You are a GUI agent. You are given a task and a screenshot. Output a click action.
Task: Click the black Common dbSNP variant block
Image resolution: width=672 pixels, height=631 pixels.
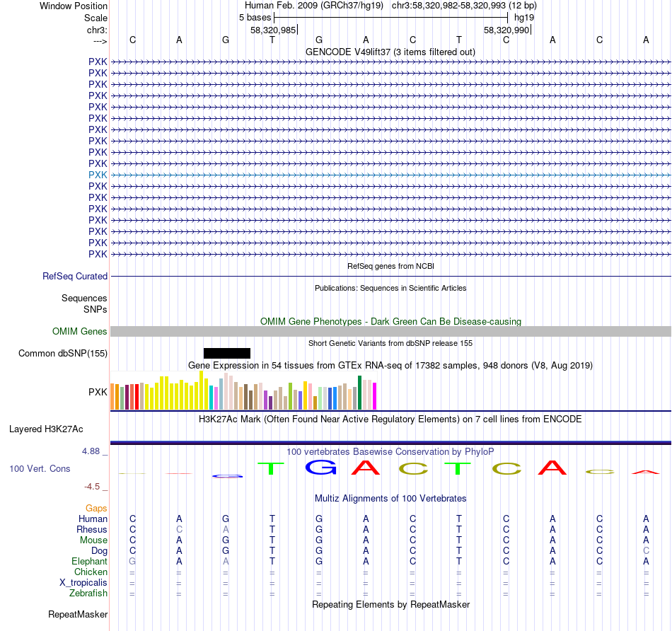(227, 353)
